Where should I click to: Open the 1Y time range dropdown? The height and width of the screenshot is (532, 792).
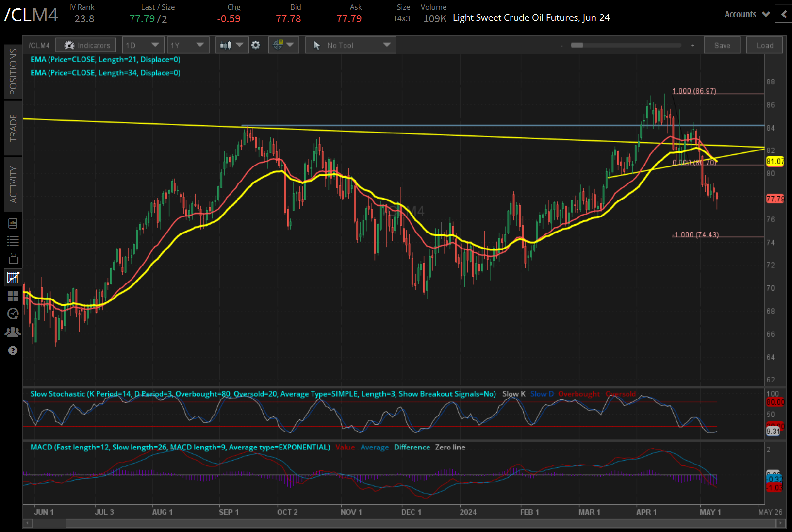click(188, 45)
